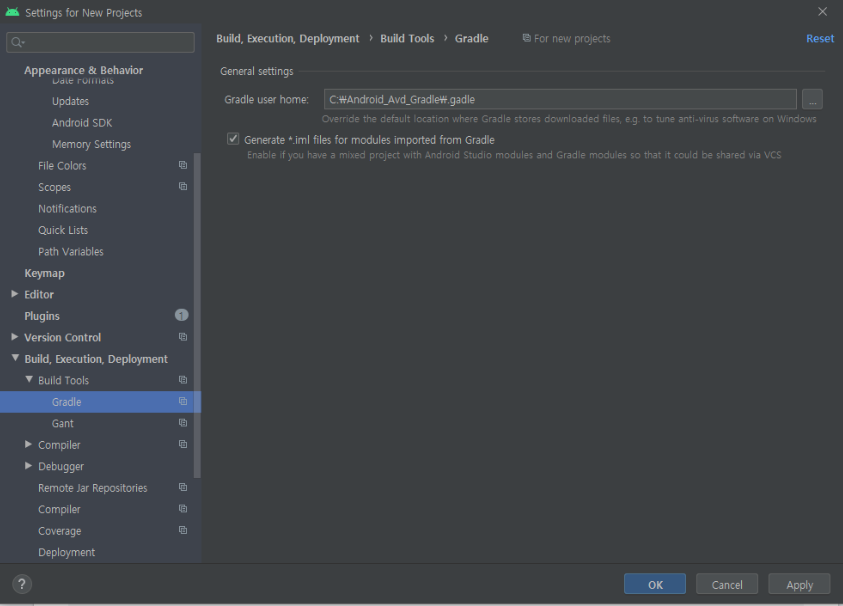Click Build, Execution, Deployment breadcrumb
This screenshot has width=843, height=606.
point(288,38)
